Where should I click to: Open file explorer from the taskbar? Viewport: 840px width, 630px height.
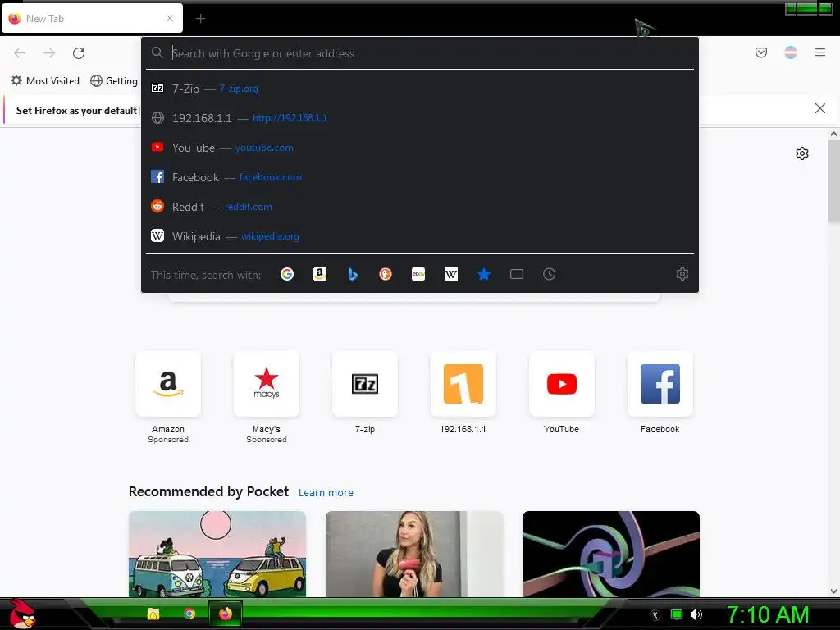[x=153, y=614]
